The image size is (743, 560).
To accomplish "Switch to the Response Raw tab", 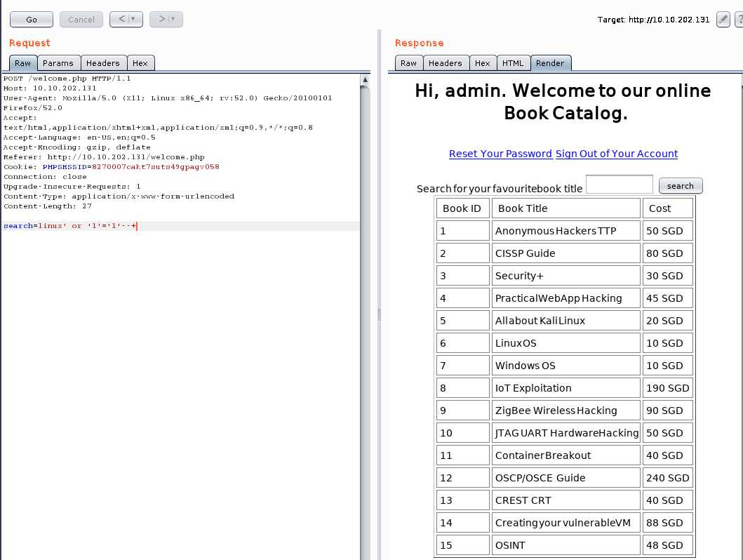I will point(408,63).
